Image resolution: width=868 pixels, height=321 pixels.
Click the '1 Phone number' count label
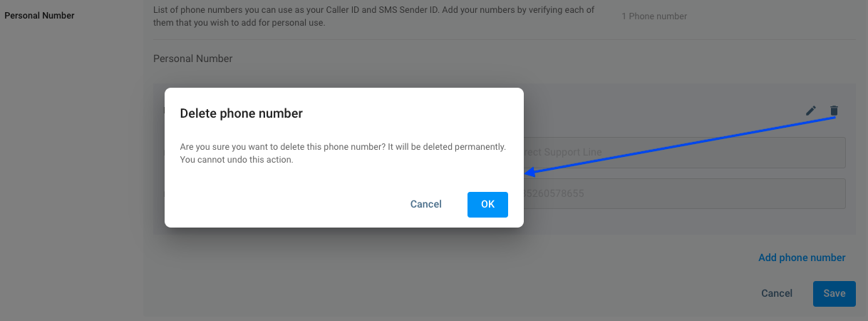(654, 16)
